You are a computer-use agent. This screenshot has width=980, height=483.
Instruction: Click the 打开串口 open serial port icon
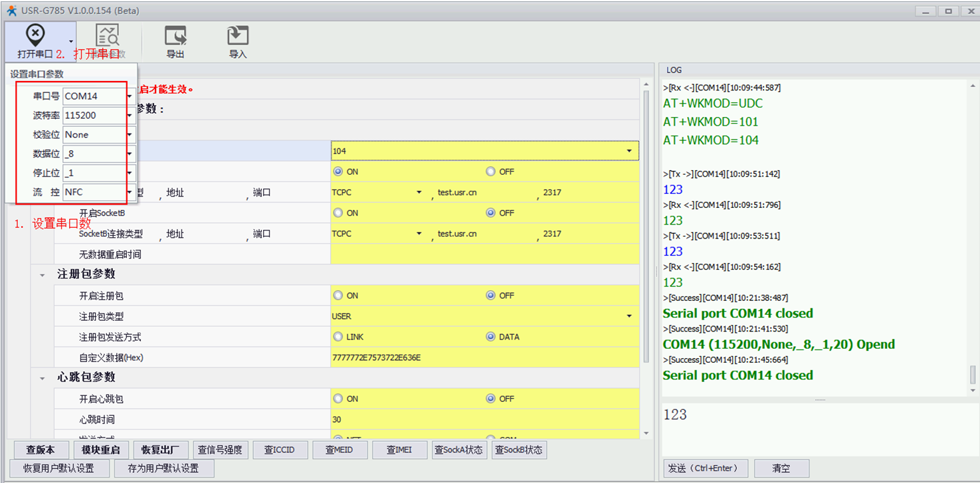tap(35, 35)
